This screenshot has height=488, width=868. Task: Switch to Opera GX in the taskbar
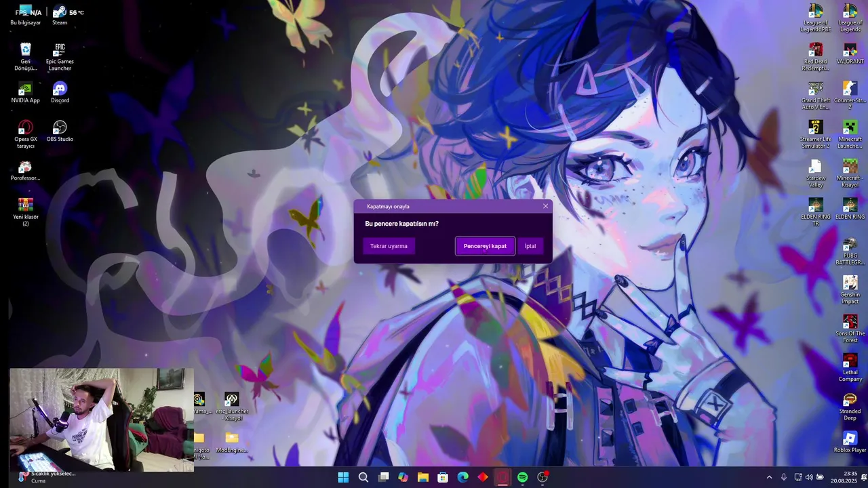(502, 477)
